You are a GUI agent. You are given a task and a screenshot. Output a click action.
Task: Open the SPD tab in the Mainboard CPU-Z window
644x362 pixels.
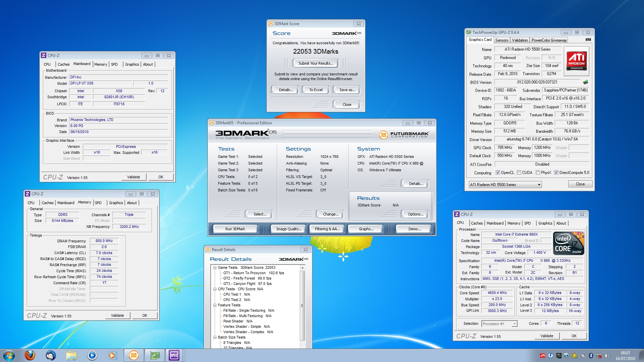[x=114, y=64]
